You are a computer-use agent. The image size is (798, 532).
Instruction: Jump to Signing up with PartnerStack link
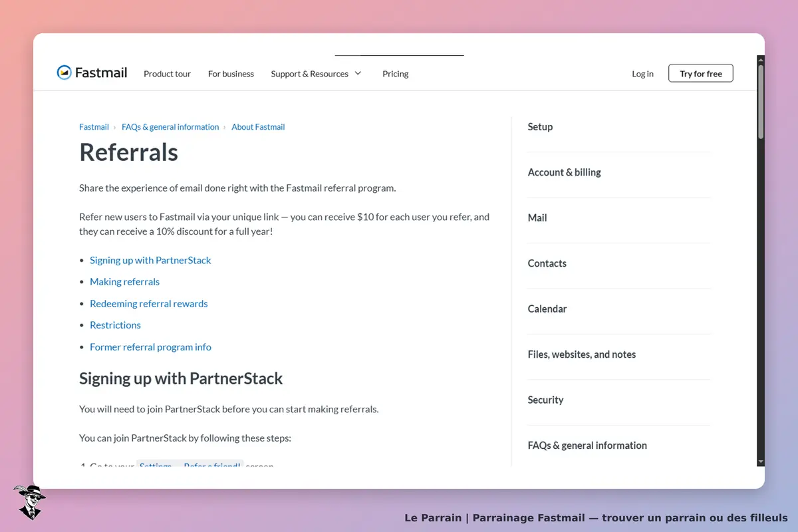point(150,260)
